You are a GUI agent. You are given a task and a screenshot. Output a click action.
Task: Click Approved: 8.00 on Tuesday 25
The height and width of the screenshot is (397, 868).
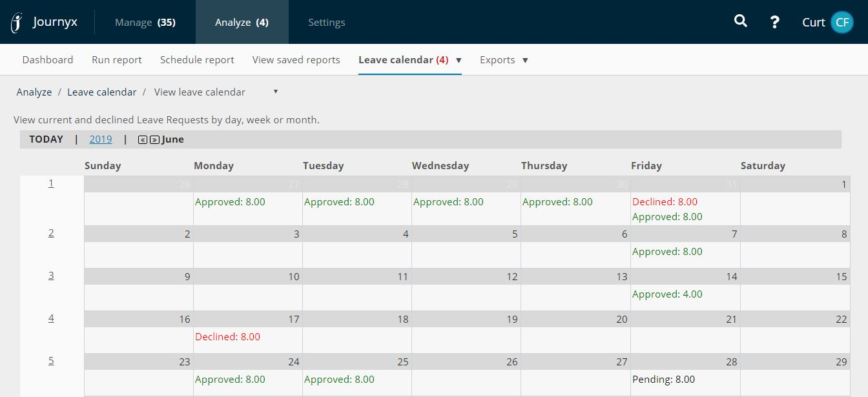pyautogui.click(x=339, y=380)
